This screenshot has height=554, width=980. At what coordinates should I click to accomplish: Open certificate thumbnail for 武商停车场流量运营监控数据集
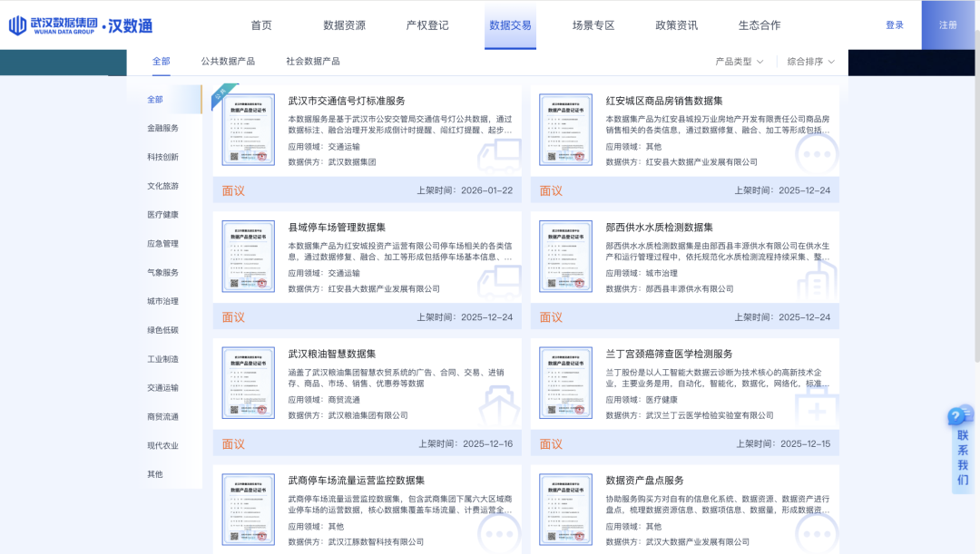click(248, 510)
